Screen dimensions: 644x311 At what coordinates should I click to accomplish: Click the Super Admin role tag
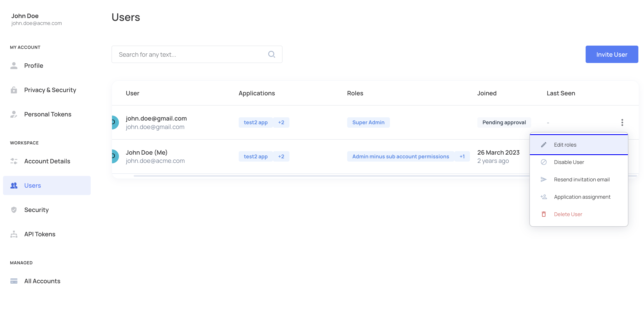pyautogui.click(x=368, y=122)
